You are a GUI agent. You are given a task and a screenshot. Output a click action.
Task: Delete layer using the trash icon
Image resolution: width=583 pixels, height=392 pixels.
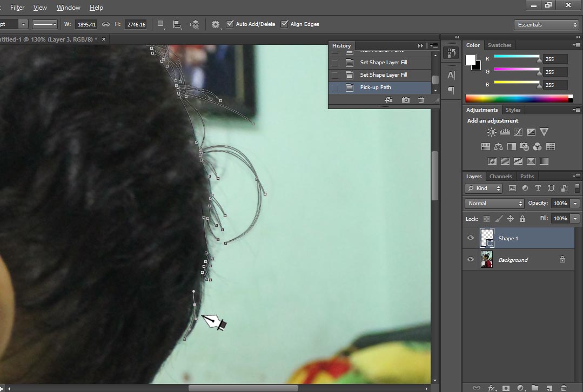pos(564,388)
